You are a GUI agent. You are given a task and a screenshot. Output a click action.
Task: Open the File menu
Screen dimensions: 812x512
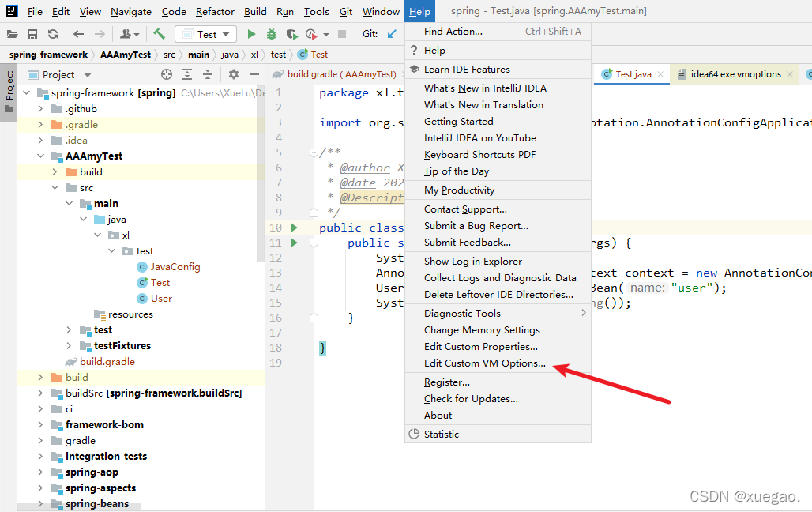click(35, 11)
